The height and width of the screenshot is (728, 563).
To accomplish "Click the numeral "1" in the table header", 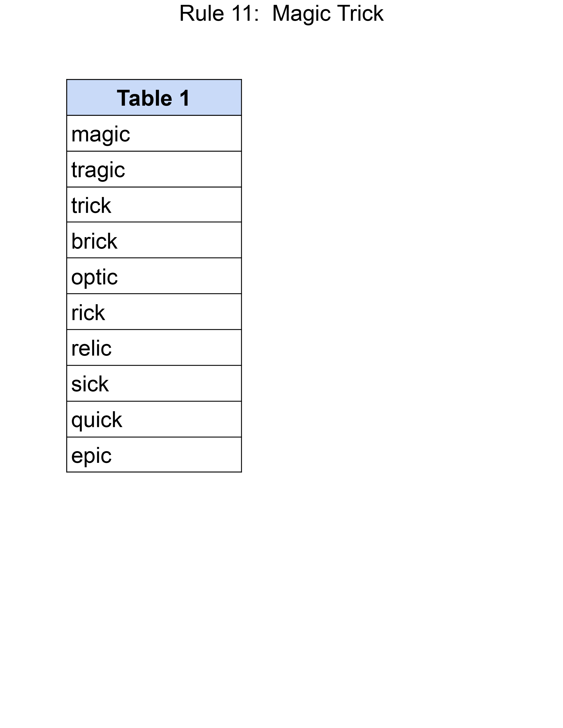I will pyautogui.click(x=185, y=98).
